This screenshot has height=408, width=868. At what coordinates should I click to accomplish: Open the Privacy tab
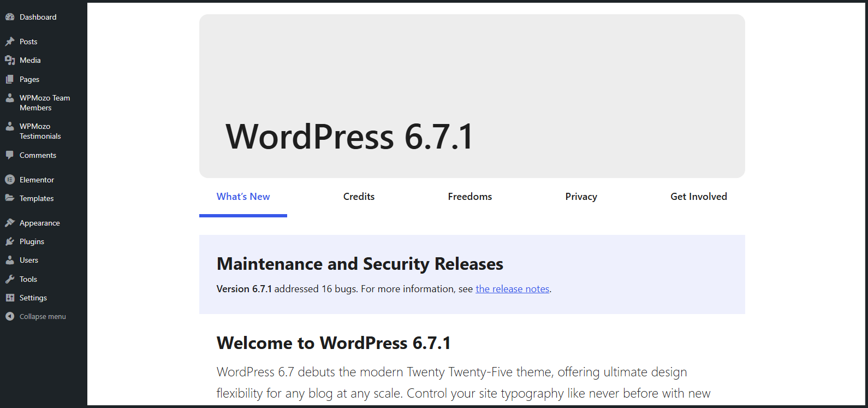[x=581, y=197]
